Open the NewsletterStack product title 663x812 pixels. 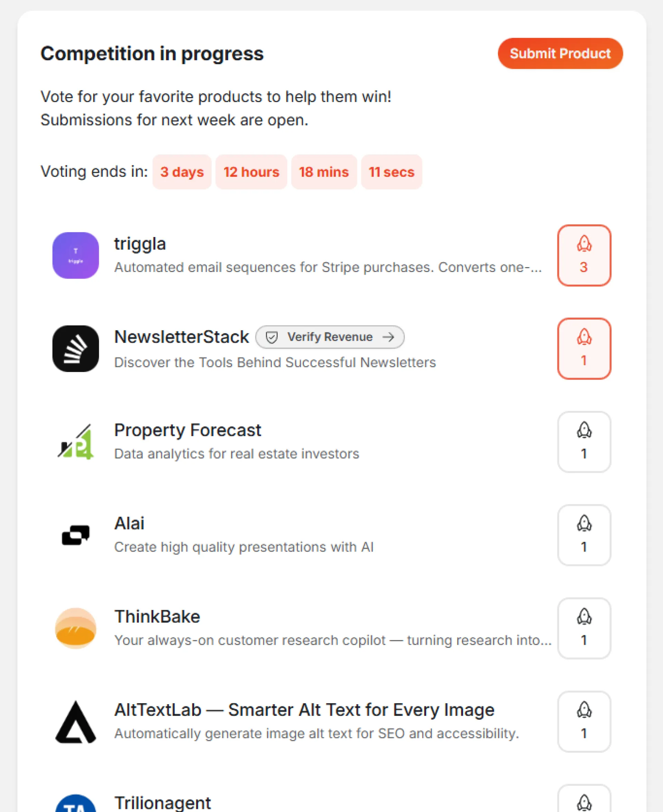[181, 337]
